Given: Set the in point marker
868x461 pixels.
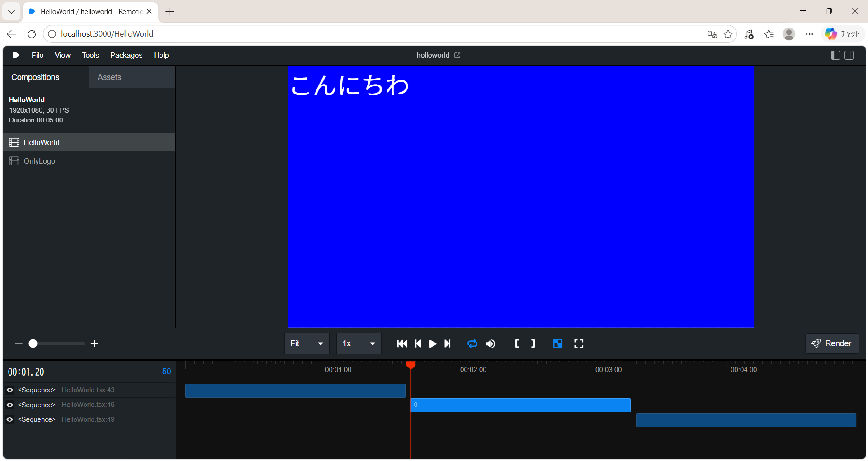Looking at the screenshot, I should [517, 344].
